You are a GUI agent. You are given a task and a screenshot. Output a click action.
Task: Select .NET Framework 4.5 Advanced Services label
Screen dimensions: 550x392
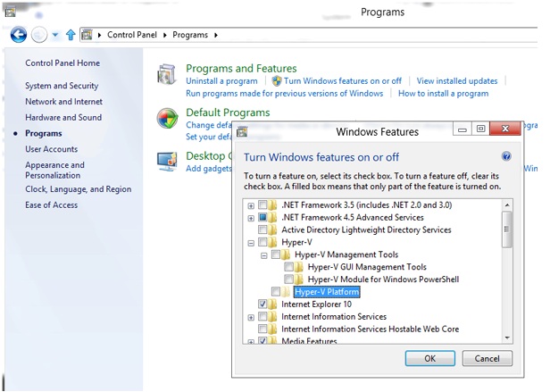click(x=353, y=217)
